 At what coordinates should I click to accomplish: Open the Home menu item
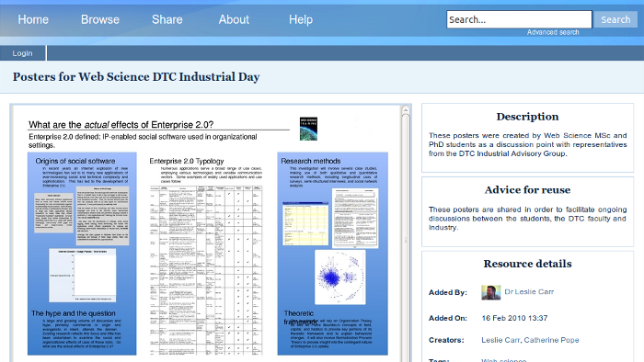[x=33, y=19]
